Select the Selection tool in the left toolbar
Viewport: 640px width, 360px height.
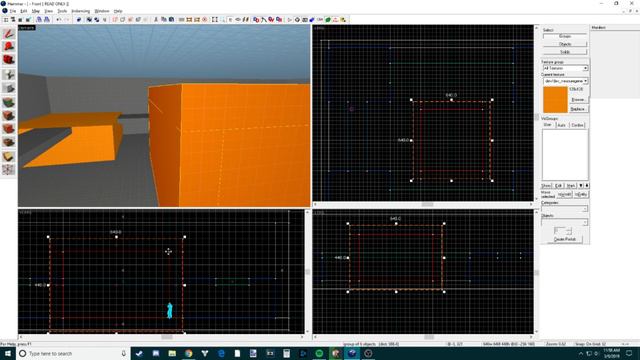(x=9, y=33)
